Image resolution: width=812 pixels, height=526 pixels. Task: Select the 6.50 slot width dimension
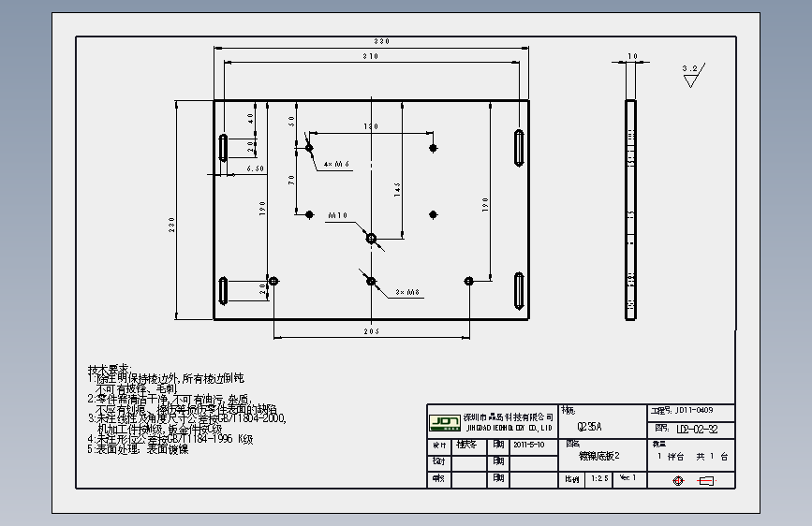[256, 168]
